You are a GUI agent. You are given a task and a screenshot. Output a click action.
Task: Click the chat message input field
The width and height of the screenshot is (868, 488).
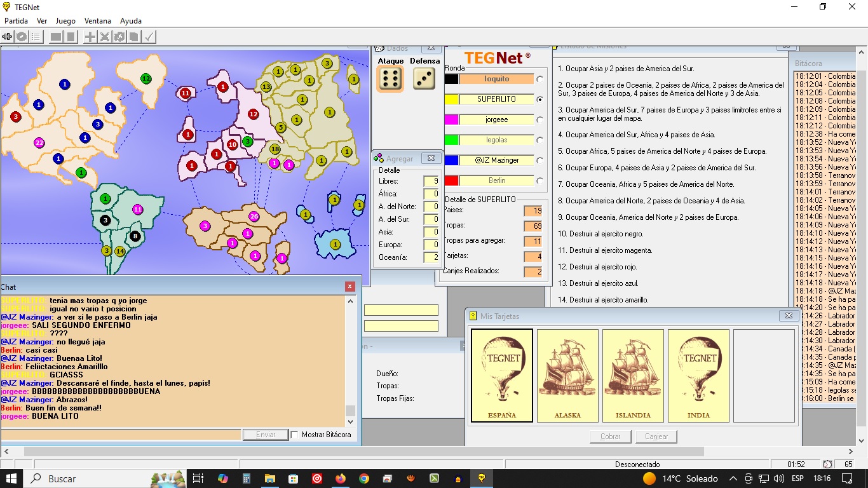tap(121, 435)
